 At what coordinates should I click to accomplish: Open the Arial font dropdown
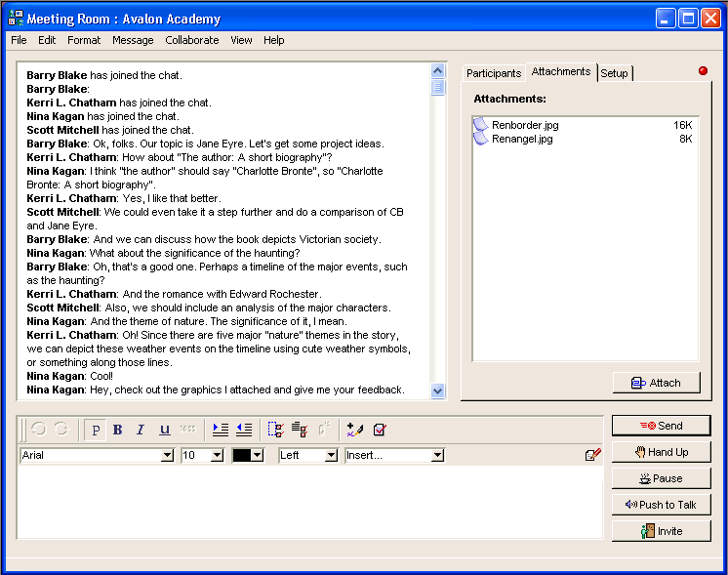tap(167, 455)
